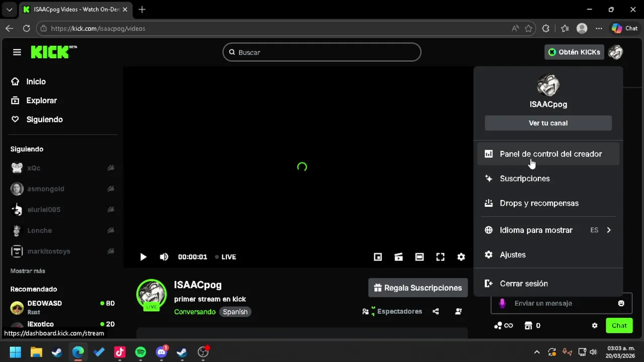Screen dimensions: 644x362
Task: Add page to favorites star
Action: coord(529,29)
